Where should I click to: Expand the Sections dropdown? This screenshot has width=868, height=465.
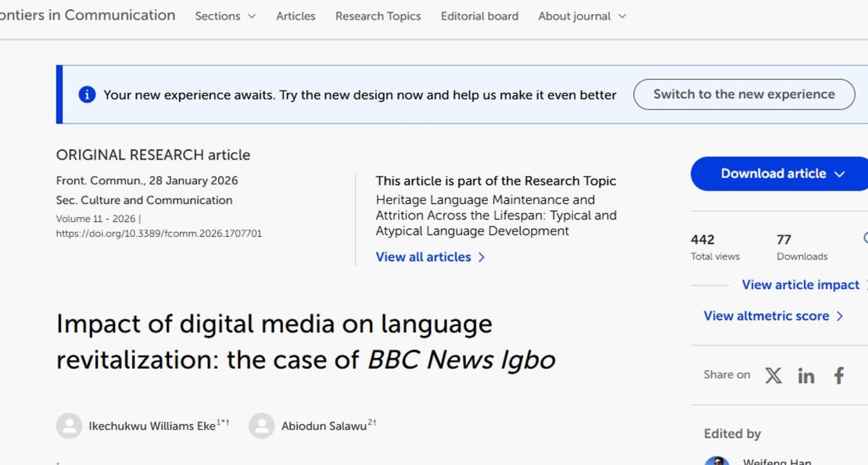[x=225, y=16]
